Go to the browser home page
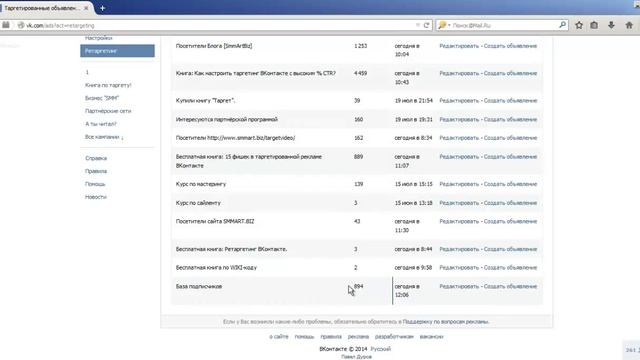 click(629, 25)
